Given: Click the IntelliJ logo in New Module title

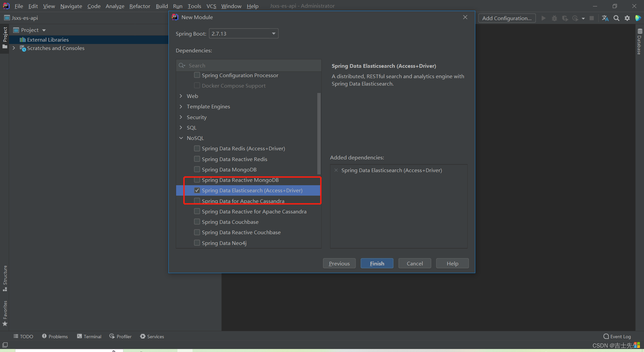Looking at the screenshot, I should point(175,17).
